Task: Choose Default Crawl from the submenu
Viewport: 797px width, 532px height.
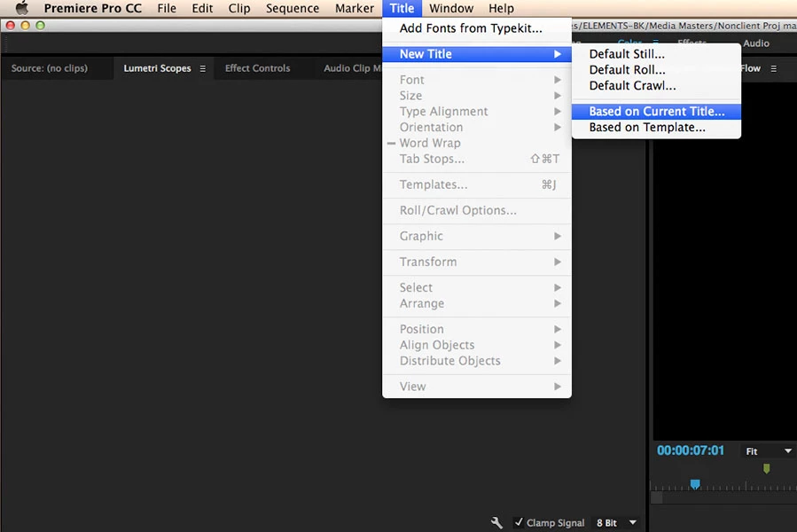Action: click(656, 85)
